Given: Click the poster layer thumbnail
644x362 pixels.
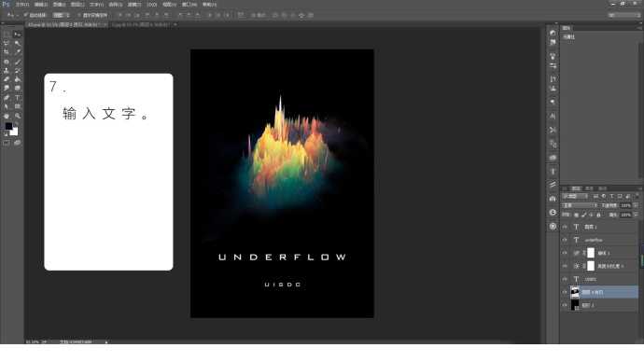Looking at the screenshot, I should 575,292.
